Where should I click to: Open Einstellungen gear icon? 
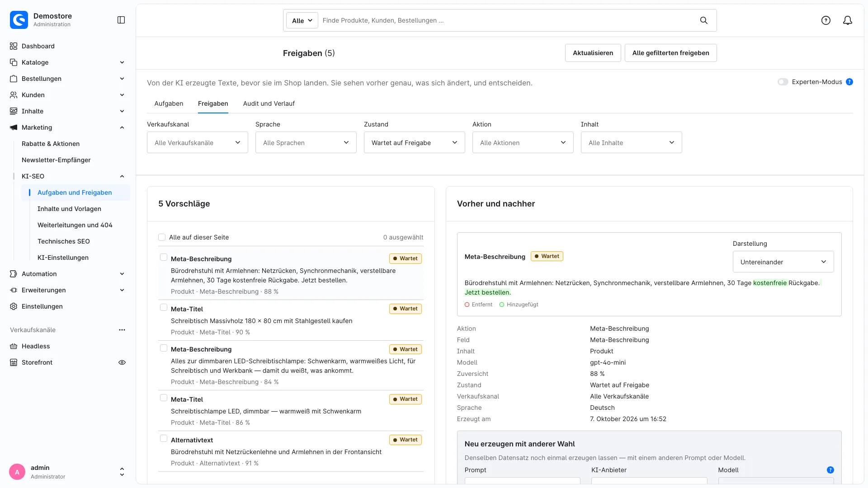(x=14, y=306)
